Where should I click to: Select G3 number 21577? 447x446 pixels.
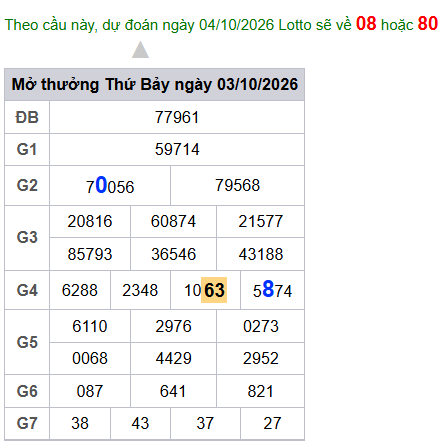[x=260, y=221]
